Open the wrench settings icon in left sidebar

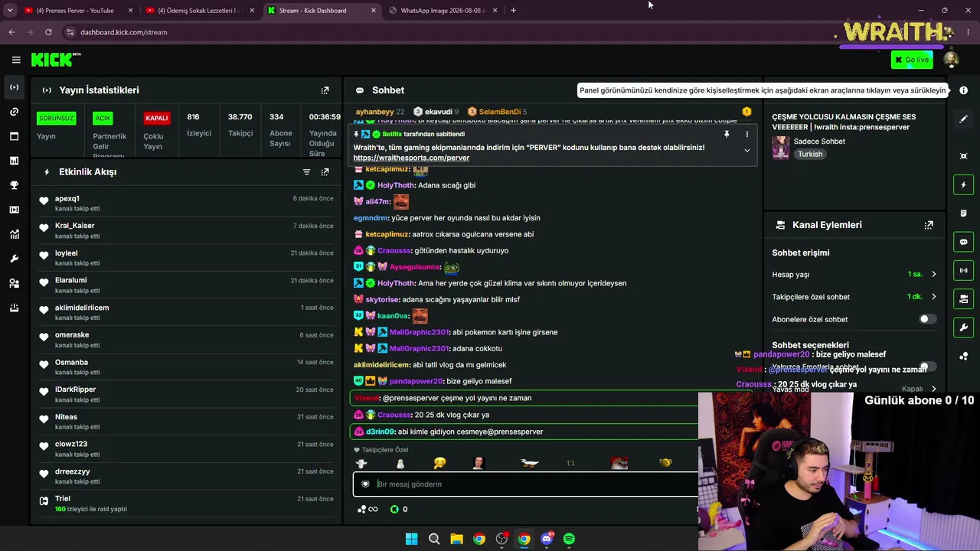pos(15,259)
